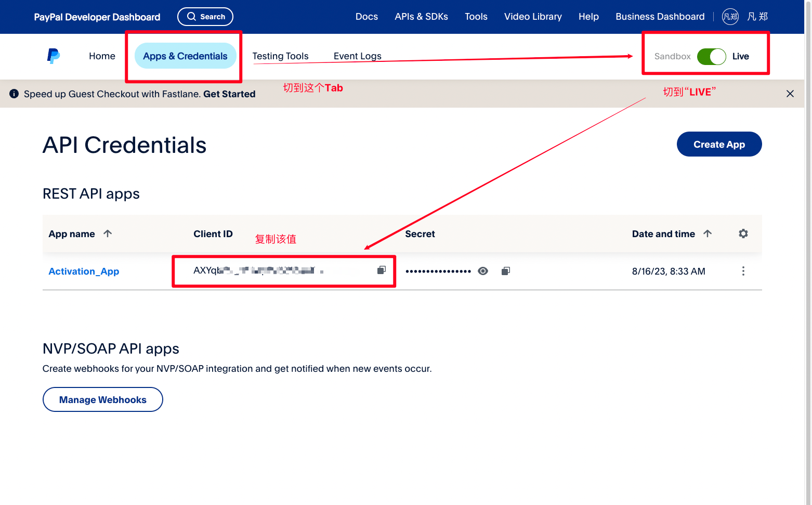
Task: Click the Sandbox label
Action: click(672, 56)
